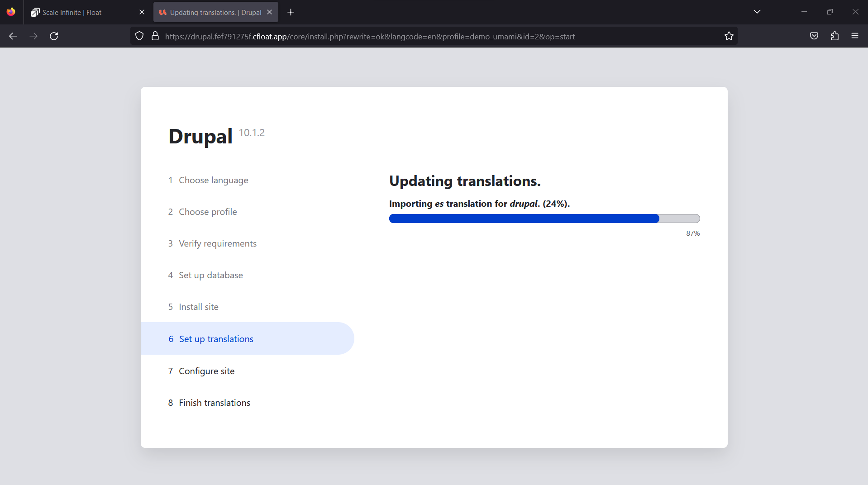Screen dimensions: 868x485
Task: Click the 'Importing es translation' message
Action: (479, 204)
